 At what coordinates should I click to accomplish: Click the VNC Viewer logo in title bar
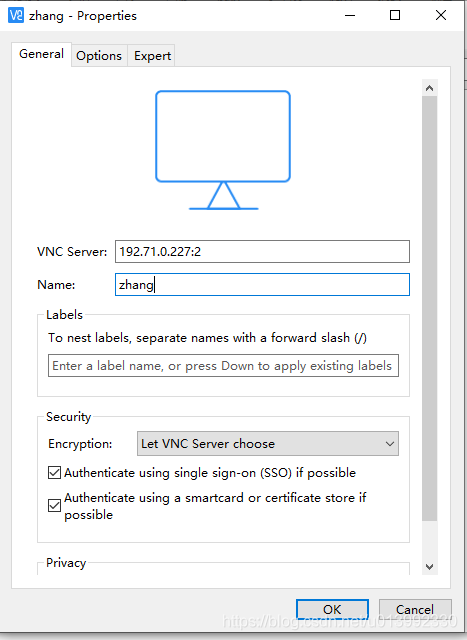coord(16,16)
